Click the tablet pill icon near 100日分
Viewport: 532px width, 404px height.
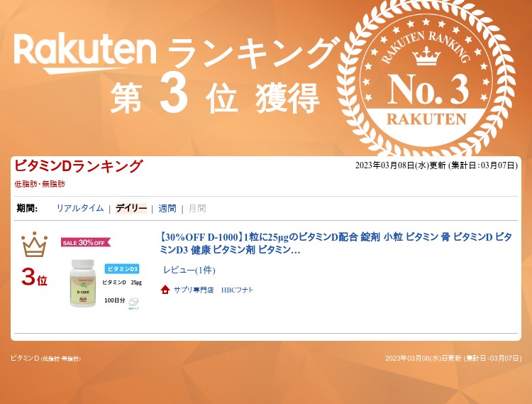(133, 302)
